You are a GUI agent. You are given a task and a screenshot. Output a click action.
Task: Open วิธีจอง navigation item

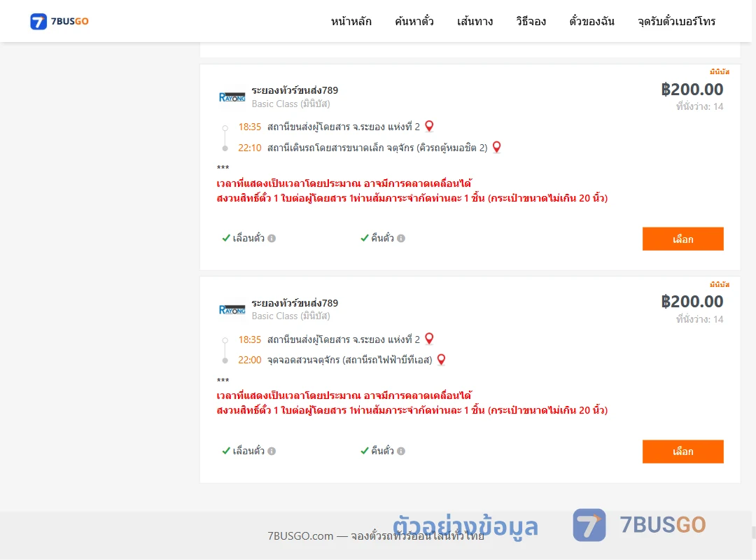pos(531,21)
